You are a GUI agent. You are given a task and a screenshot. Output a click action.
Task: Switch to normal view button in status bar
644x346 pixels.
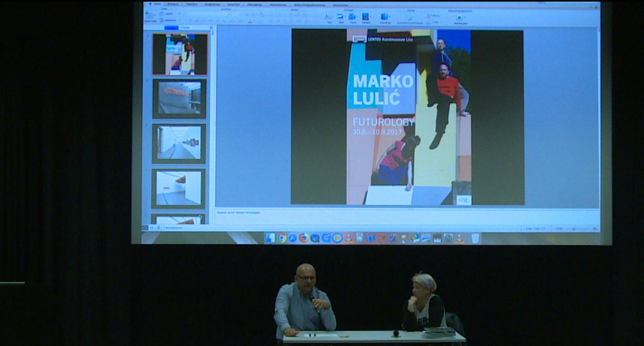pyautogui.click(x=145, y=228)
